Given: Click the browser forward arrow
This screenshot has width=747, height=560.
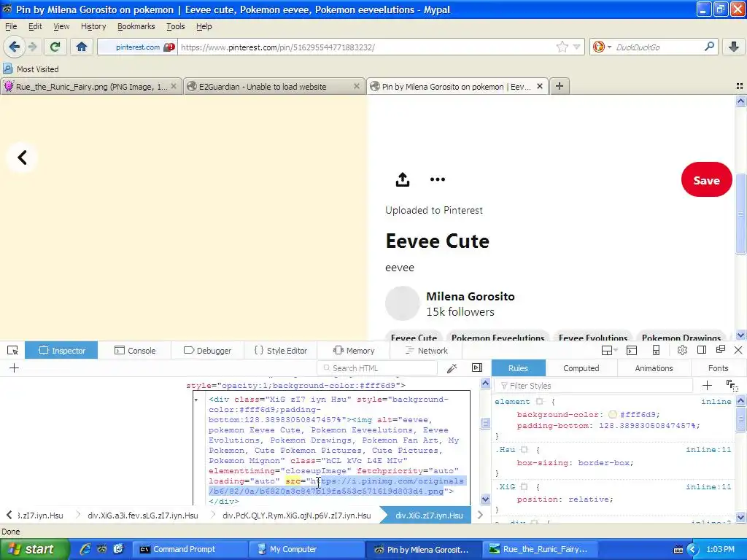Looking at the screenshot, I should point(32,47).
